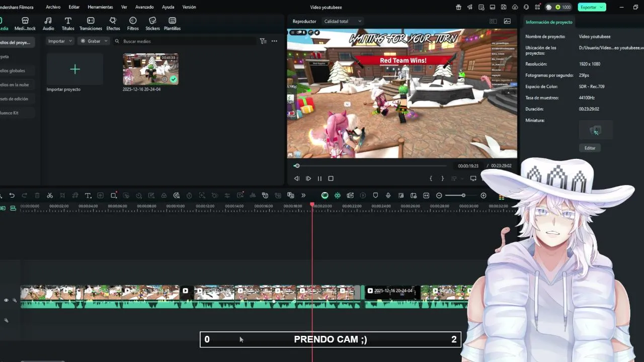This screenshot has height=362, width=644.
Task: Play the preview from the player controls
Action: pos(308,178)
